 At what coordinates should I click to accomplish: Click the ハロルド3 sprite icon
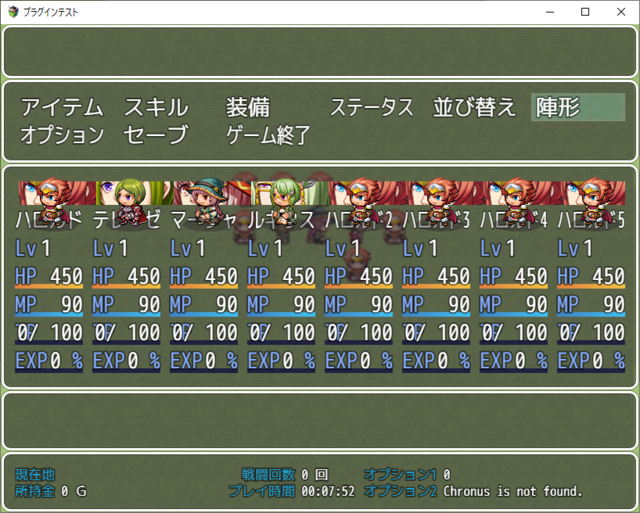coord(440,202)
